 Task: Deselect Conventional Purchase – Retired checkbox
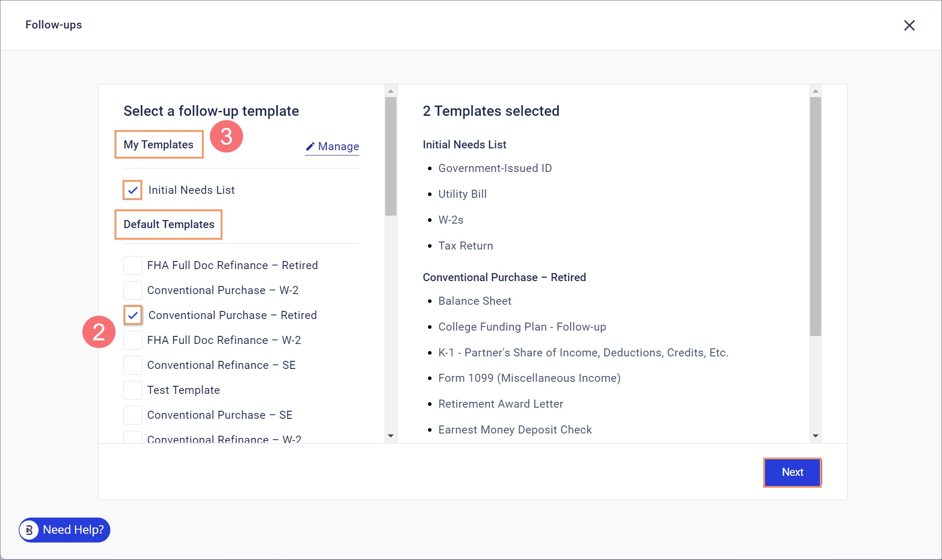click(132, 315)
